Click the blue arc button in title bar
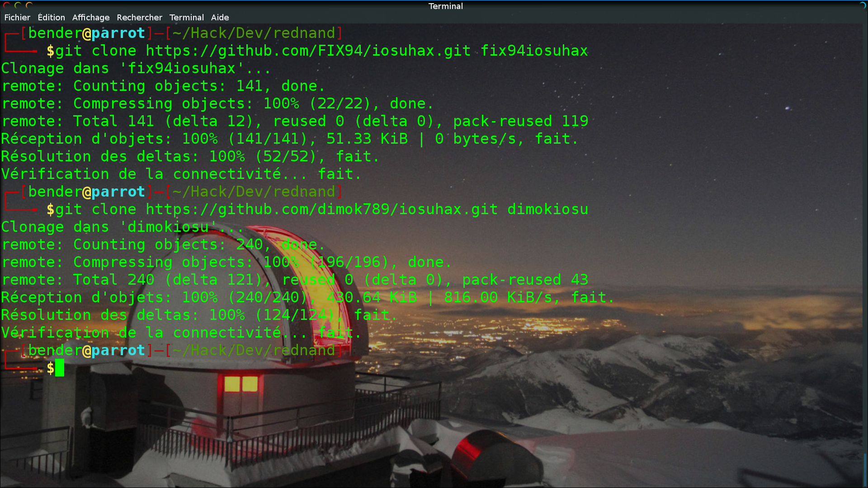868x488 pixels. [863, 5]
